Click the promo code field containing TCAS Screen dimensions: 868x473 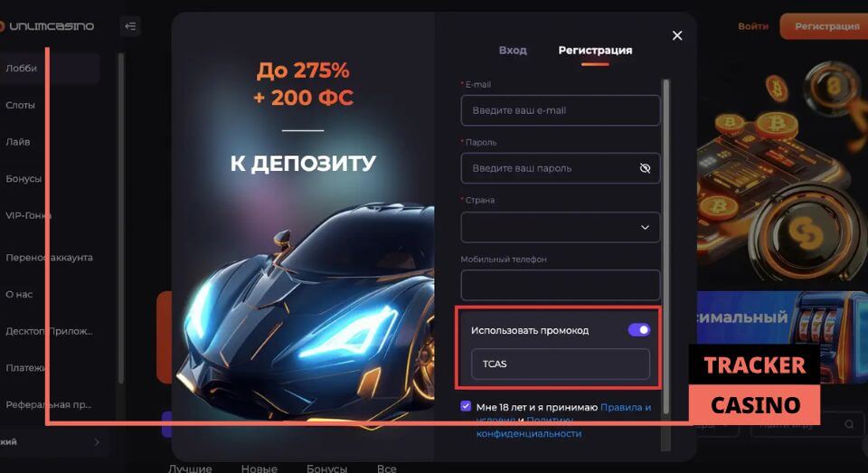click(561, 364)
